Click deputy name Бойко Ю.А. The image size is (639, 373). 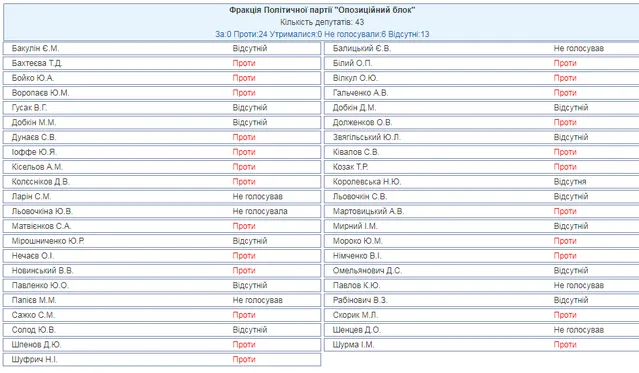33,78
